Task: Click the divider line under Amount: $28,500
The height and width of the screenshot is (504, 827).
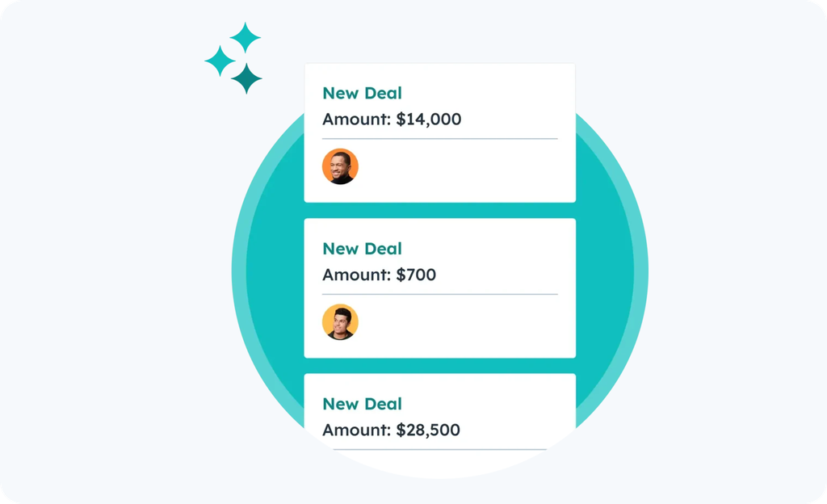Action: (439, 449)
